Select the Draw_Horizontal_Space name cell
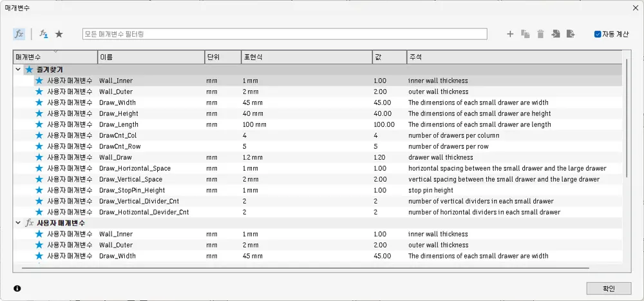This screenshot has height=301, width=644. click(135, 168)
